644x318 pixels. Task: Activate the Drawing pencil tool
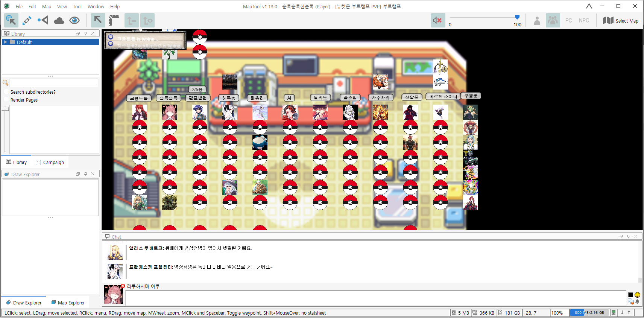click(x=27, y=20)
